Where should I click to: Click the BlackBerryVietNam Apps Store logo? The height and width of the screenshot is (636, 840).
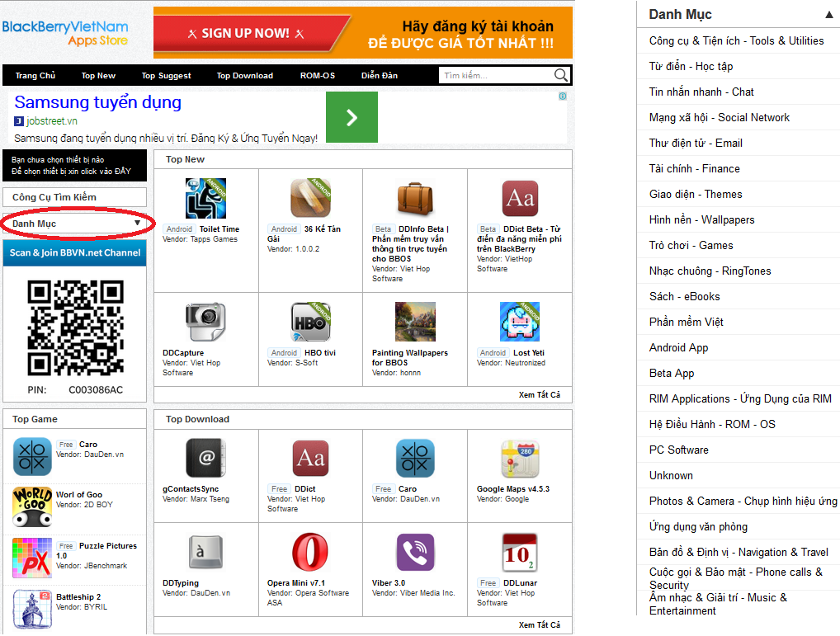click(x=65, y=33)
